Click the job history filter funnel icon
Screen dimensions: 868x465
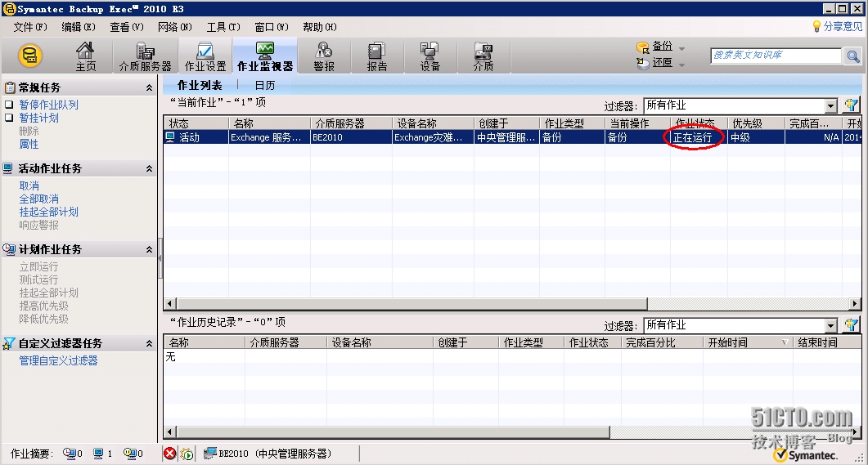point(851,324)
